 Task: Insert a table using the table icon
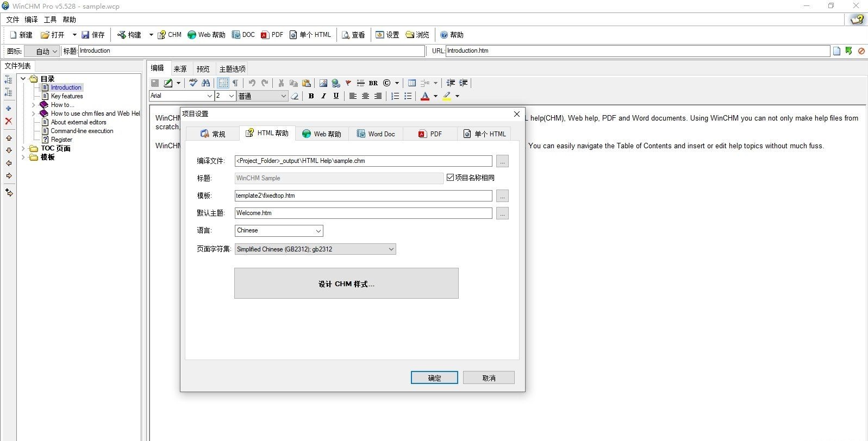click(x=412, y=83)
